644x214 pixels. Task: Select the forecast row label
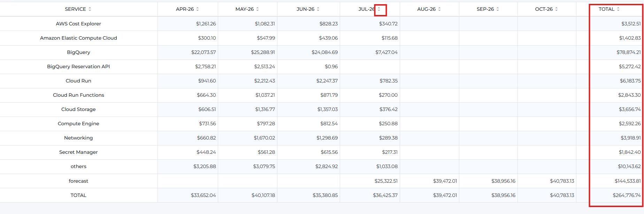78,181
